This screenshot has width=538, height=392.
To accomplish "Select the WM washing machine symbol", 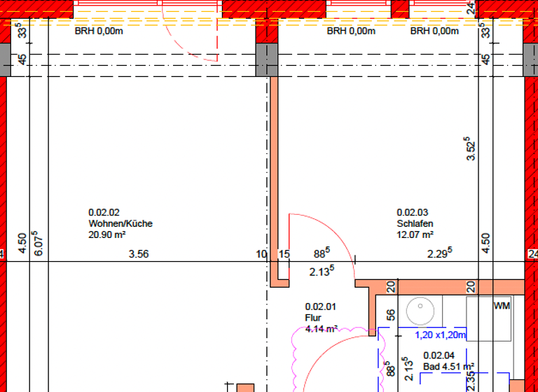I will tap(501, 306).
